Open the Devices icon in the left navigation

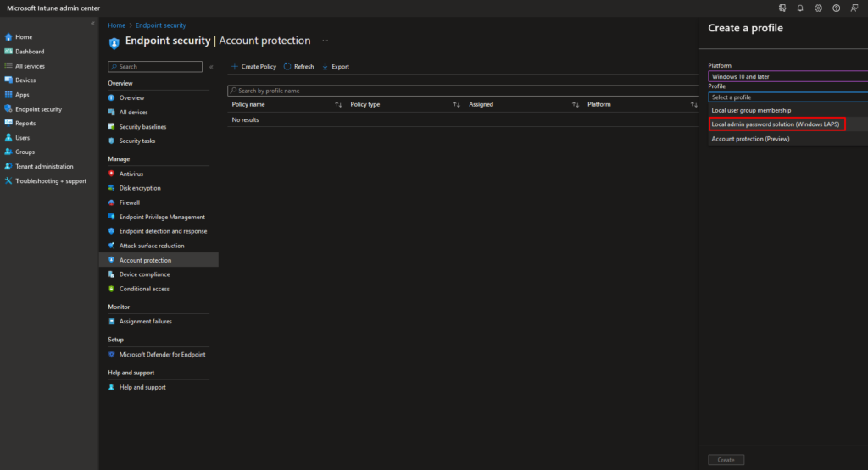[8, 80]
